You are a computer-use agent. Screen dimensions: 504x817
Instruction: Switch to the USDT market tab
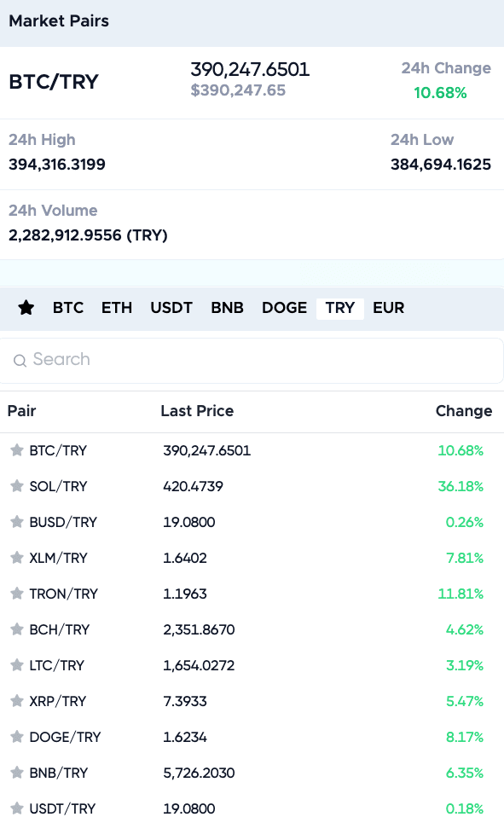171,308
